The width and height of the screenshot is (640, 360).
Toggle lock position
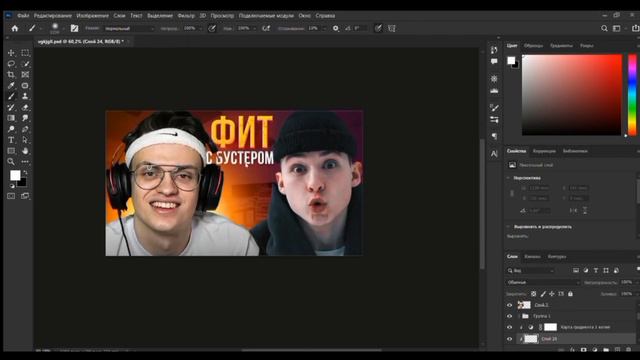552,294
